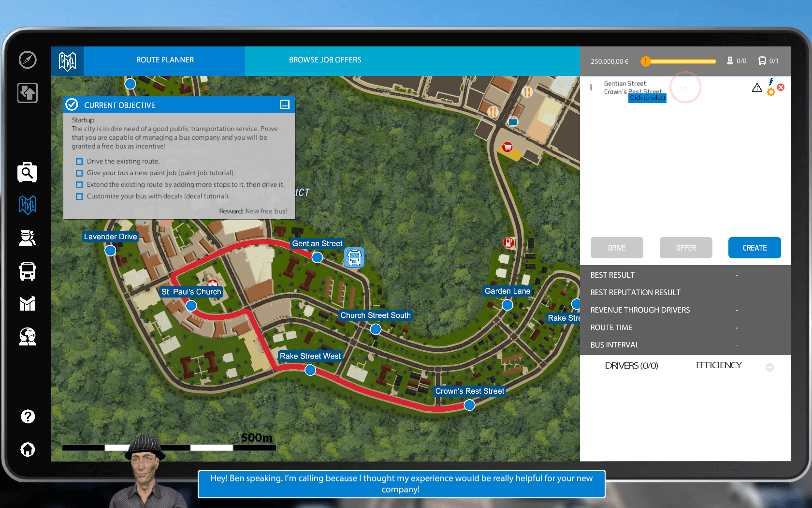The width and height of the screenshot is (812, 508).
Task: Open the Drivers (0/0) tab
Action: [x=631, y=366]
